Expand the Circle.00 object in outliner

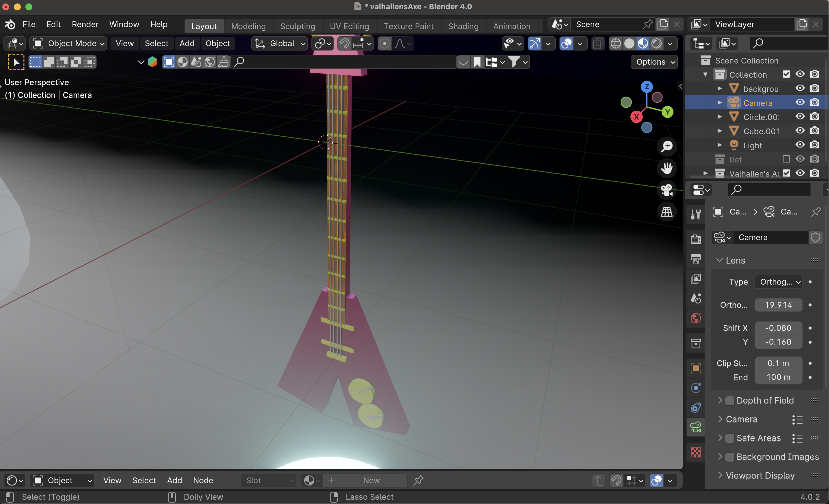pos(720,117)
